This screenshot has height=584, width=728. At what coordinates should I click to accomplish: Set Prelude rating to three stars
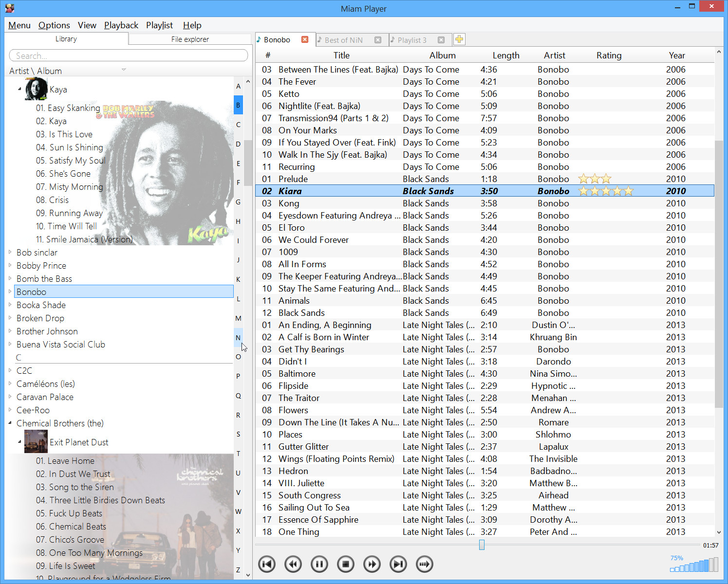606,179
